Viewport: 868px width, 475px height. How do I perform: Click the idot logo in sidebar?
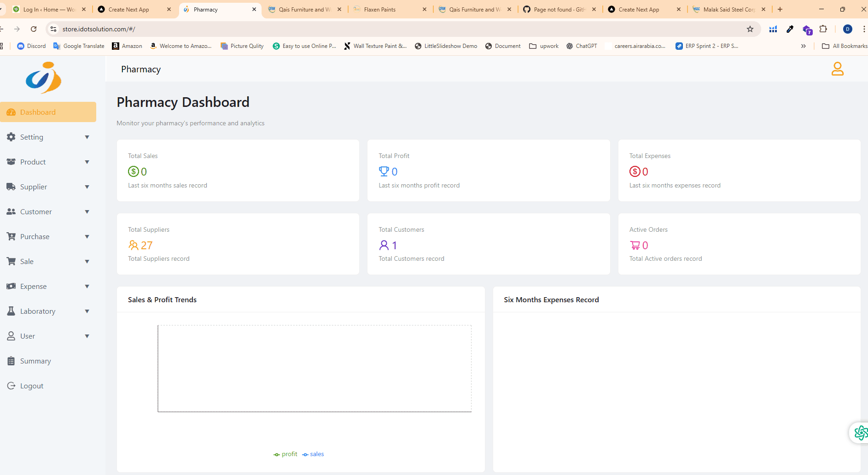(x=43, y=78)
